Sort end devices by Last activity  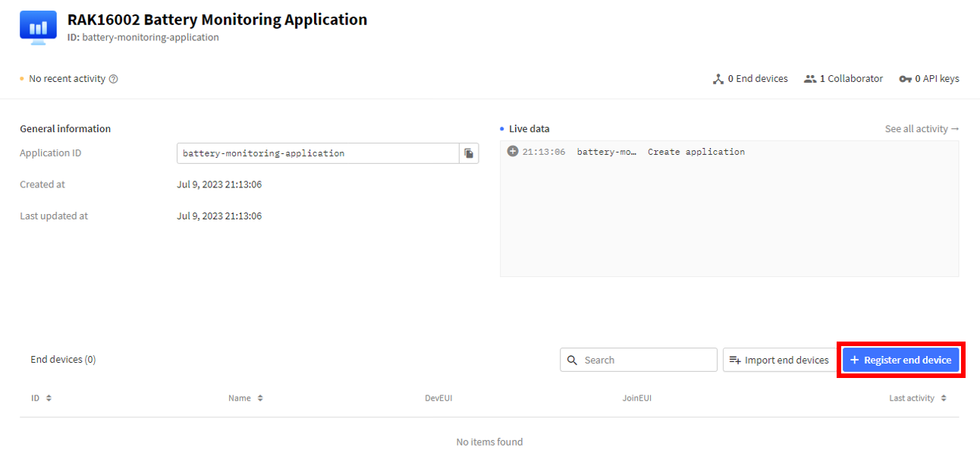(x=918, y=398)
